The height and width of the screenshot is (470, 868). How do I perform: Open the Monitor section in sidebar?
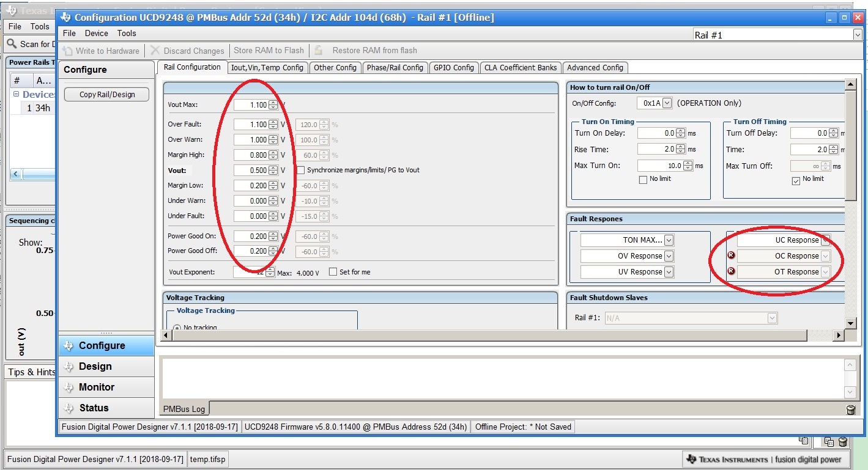tap(106, 387)
